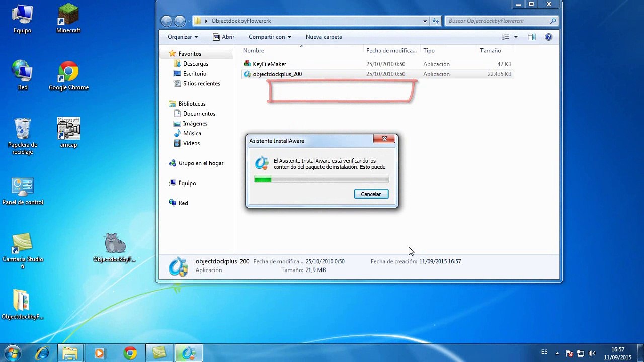Screen dimensions: 644x362
Task: Select the Camtasia Studio 6 desktop shortcut
Action: click(x=23, y=251)
